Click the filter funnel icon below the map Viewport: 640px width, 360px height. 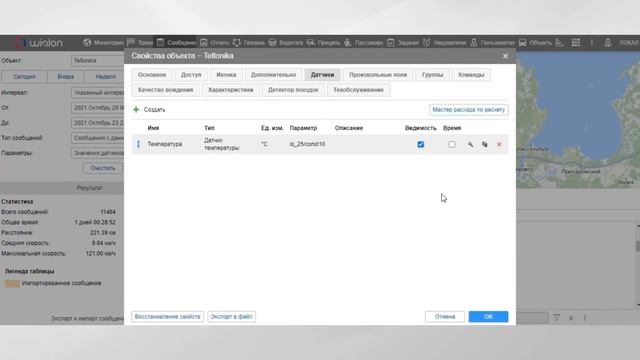[556, 318]
